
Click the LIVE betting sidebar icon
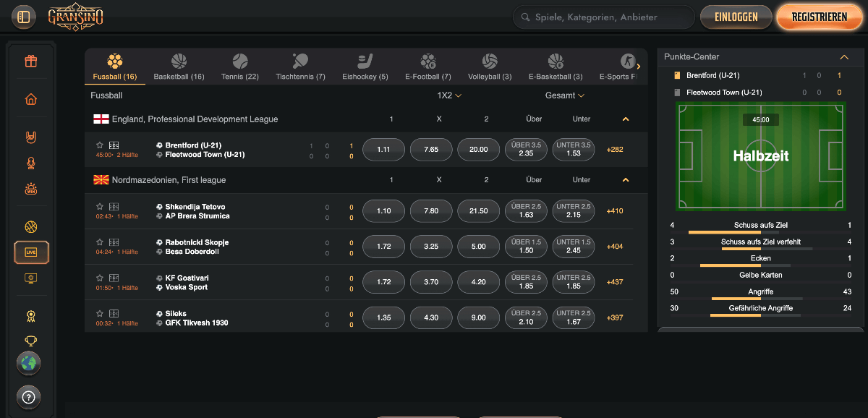pyautogui.click(x=31, y=252)
